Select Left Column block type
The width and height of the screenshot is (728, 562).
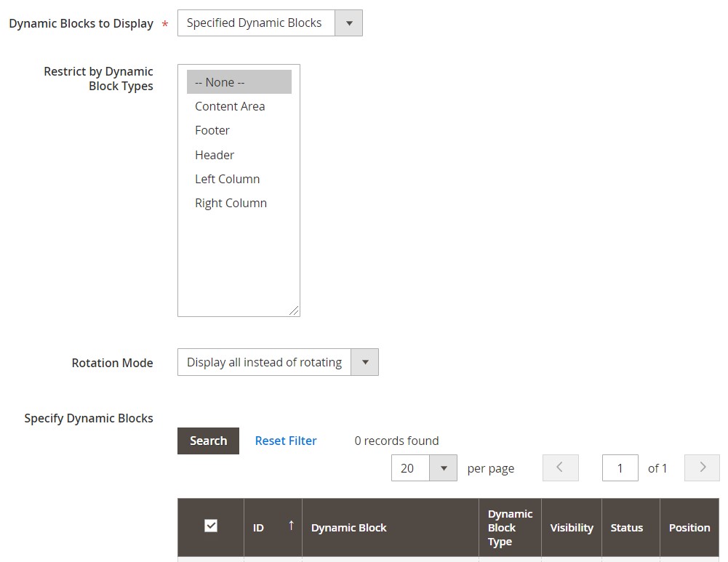coord(227,179)
